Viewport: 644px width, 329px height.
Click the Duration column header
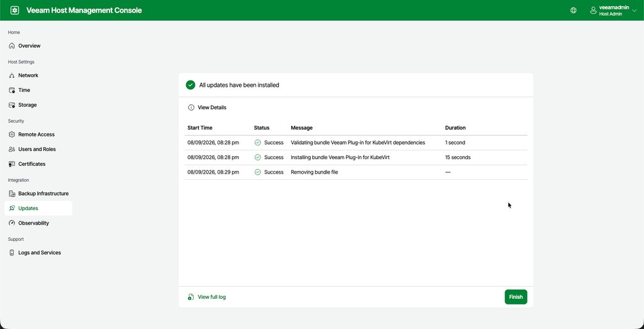pos(455,128)
